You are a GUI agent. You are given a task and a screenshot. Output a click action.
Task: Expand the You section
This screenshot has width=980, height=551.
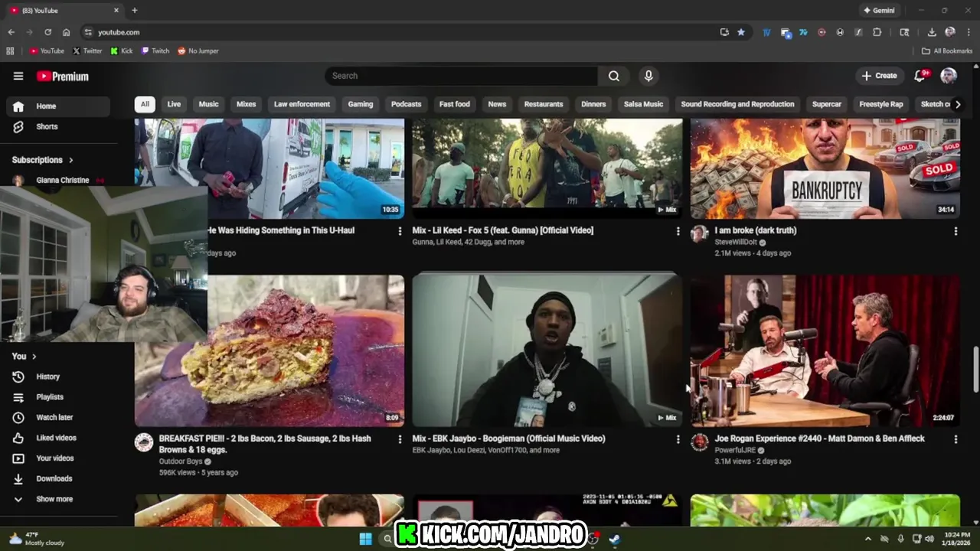coord(24,356)
